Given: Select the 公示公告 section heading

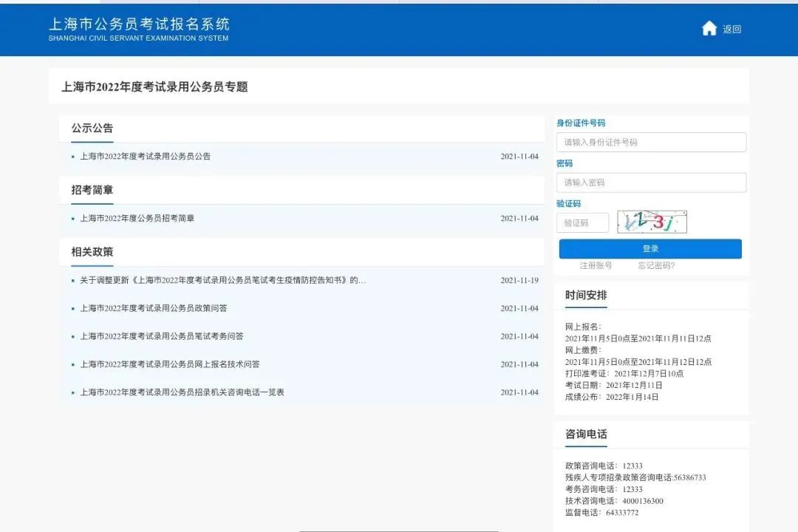Looking at the screenshot, I should tap(91, 127).
